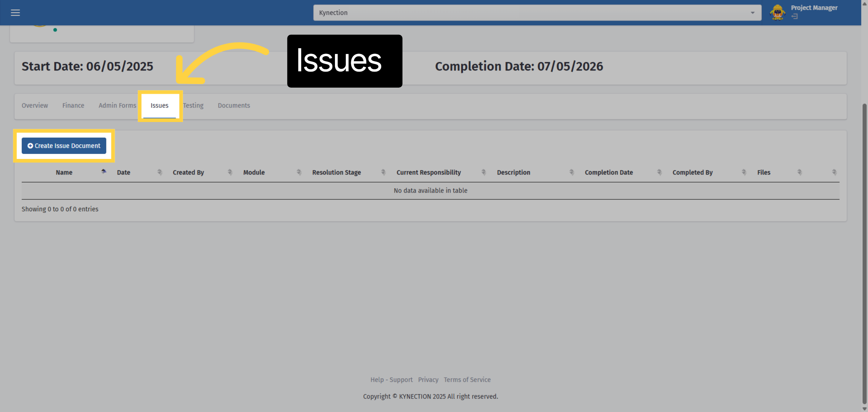Click the scrollbar down arrow

tap(864, 409)
